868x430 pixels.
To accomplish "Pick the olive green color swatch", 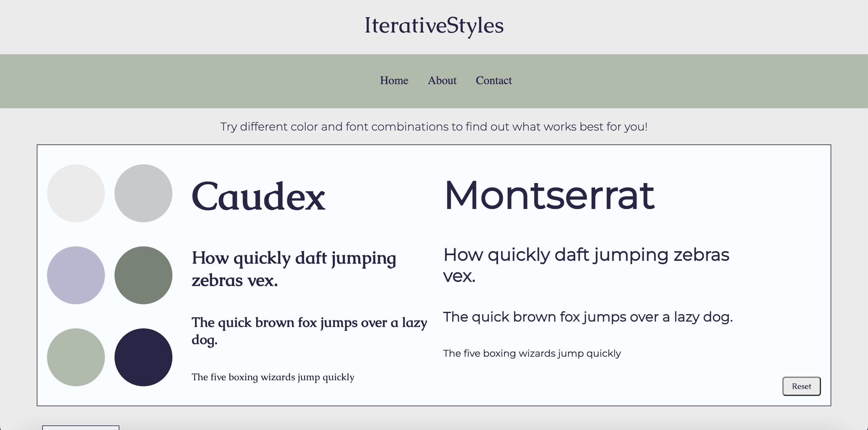I will pyautogui.click(x=143, y=275).
